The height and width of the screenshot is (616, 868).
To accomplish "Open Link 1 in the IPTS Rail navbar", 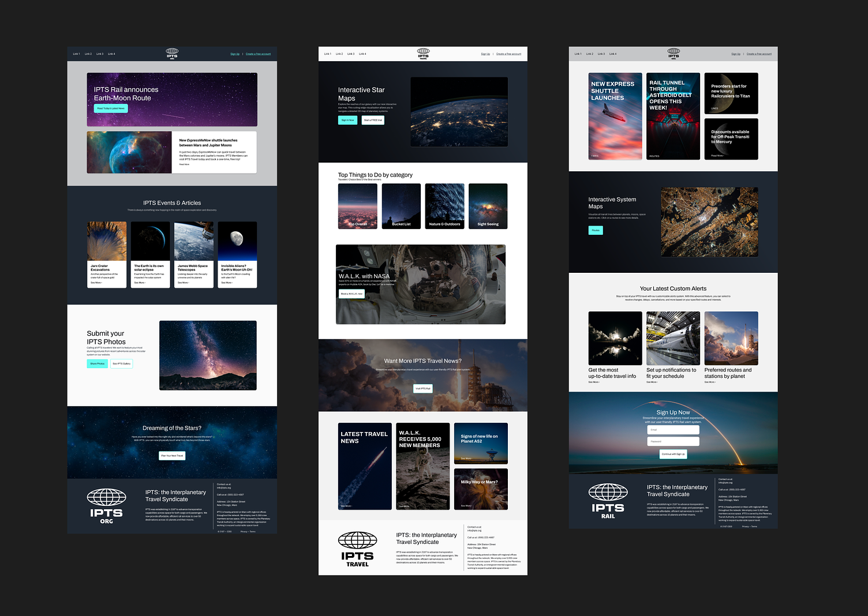I will pyautogui.click(x=578, y=54).
